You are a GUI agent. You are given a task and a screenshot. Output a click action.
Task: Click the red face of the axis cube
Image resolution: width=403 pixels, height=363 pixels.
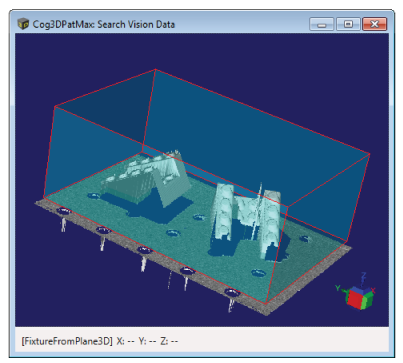[354, 300]
